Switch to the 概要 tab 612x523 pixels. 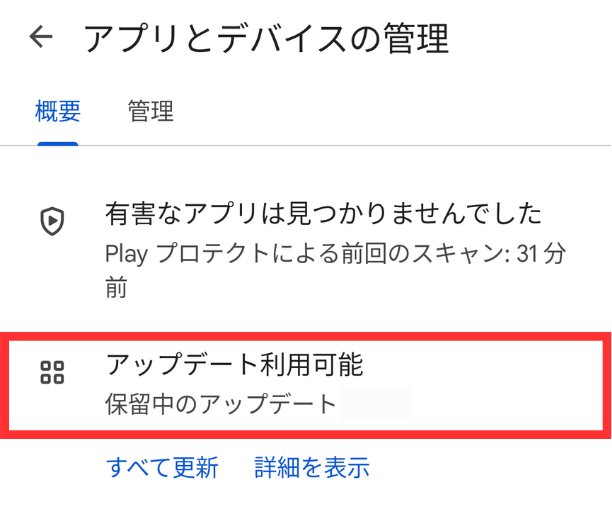pos(58,111)
